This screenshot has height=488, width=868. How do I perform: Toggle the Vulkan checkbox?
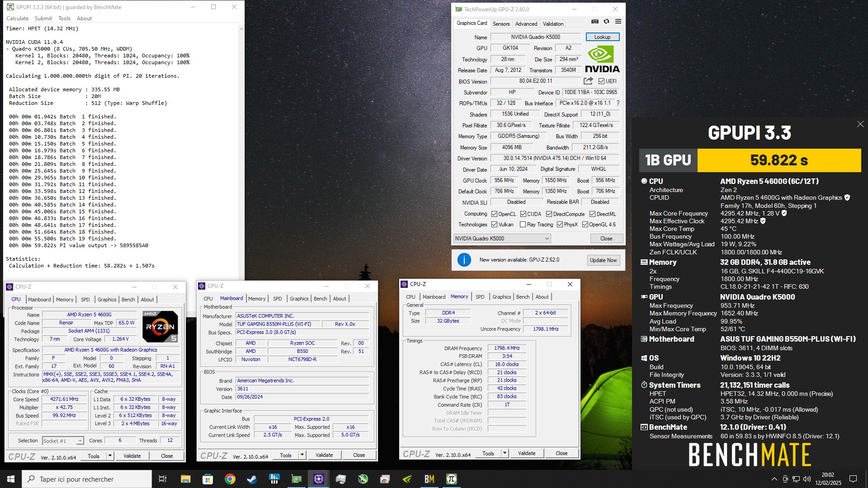tap(495, 225)
